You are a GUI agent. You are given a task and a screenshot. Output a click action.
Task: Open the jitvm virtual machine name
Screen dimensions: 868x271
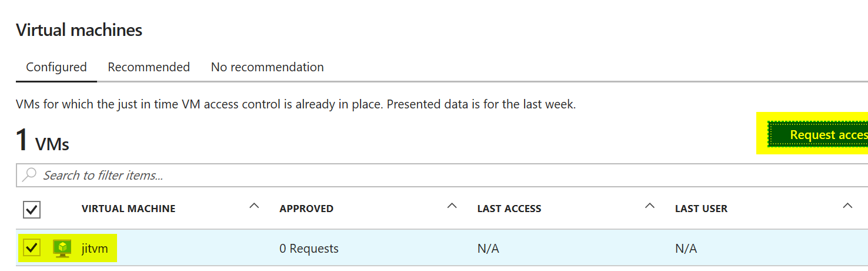[95, 249]
